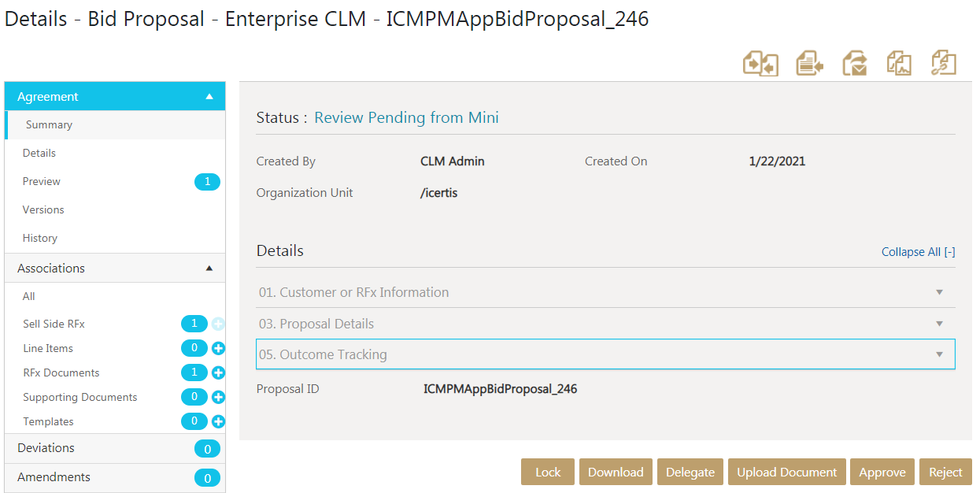Viewport: 980px width, 493px height.
Task: Click the send document by email icon
Action: (x=854, y=64)
